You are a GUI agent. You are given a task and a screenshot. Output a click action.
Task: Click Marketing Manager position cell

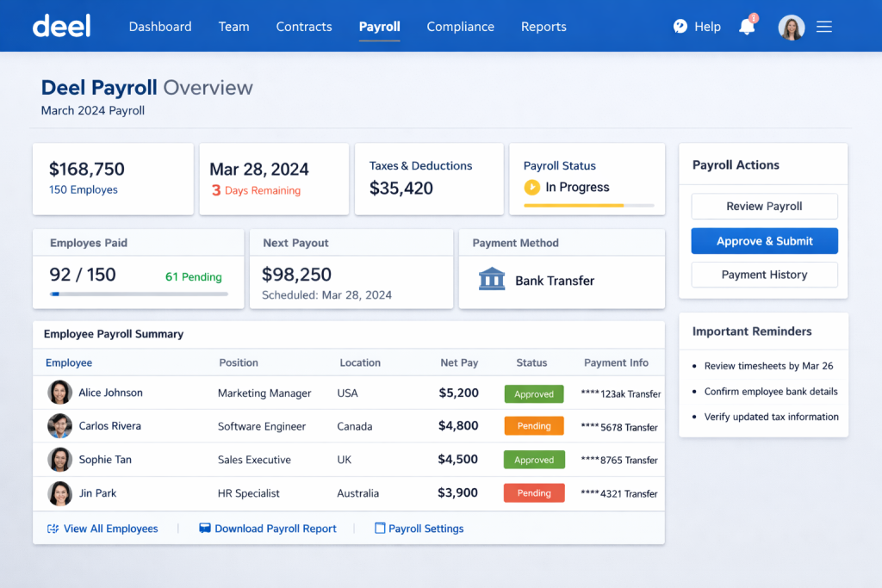pyautogui.click(x=264, y=393)
